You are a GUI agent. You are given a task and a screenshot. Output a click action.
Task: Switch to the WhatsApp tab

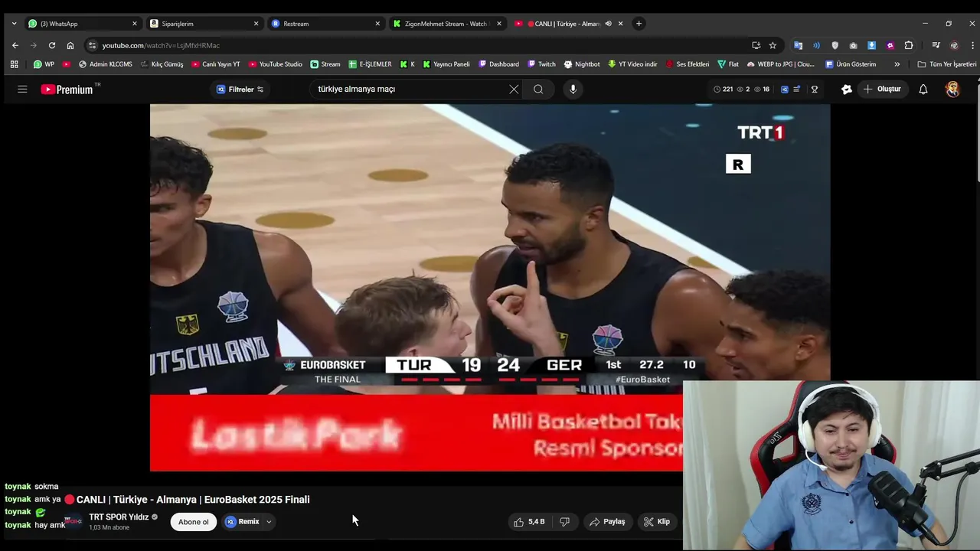point(82,24)
